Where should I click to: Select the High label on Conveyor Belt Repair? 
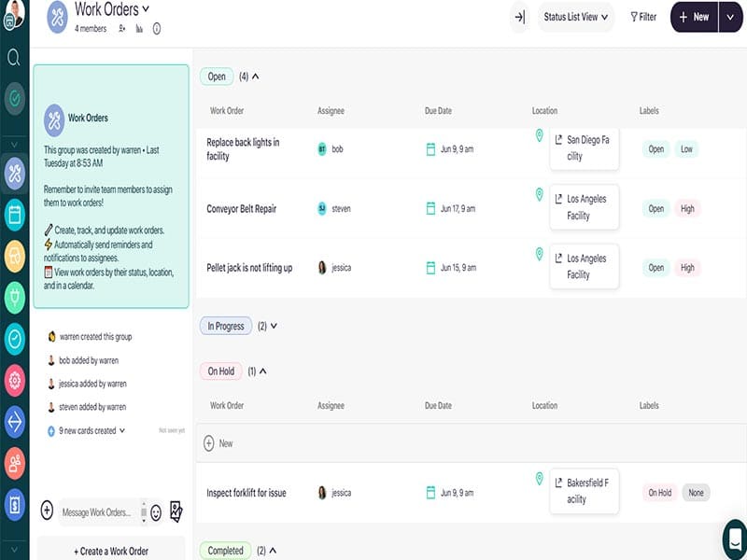point(687,209)
